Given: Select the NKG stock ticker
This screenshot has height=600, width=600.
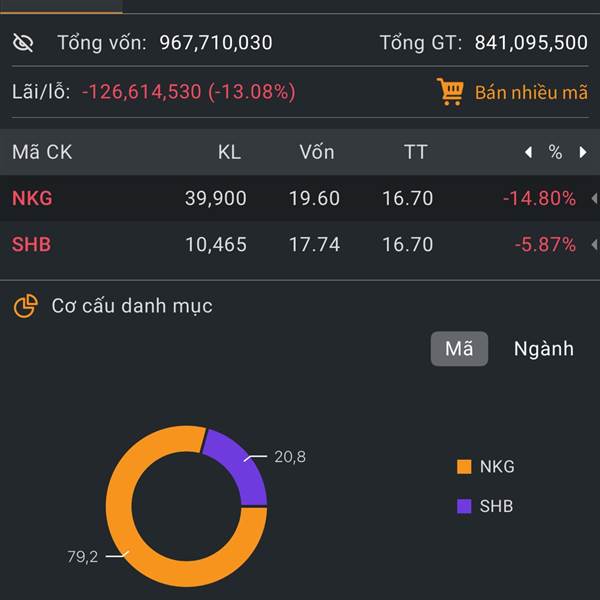Looking at the screenshot, I should tap(32, 198).
